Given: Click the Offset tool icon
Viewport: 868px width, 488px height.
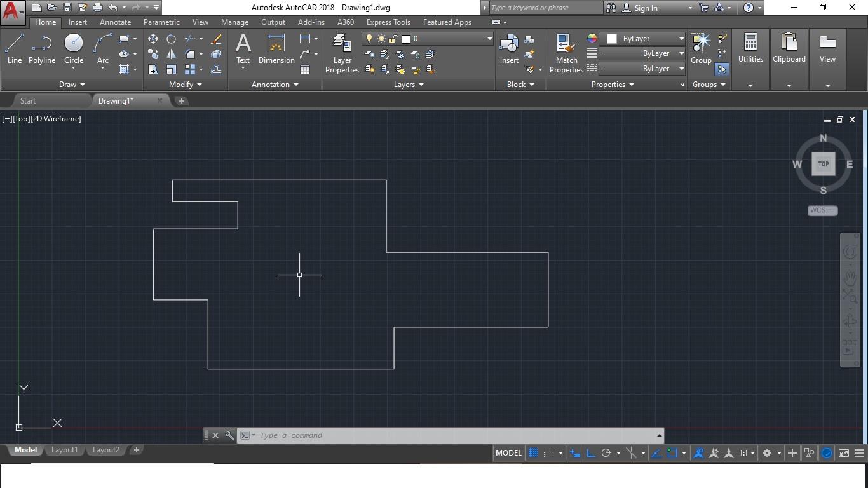Looking at the screenshot, I should click(216, 69).
